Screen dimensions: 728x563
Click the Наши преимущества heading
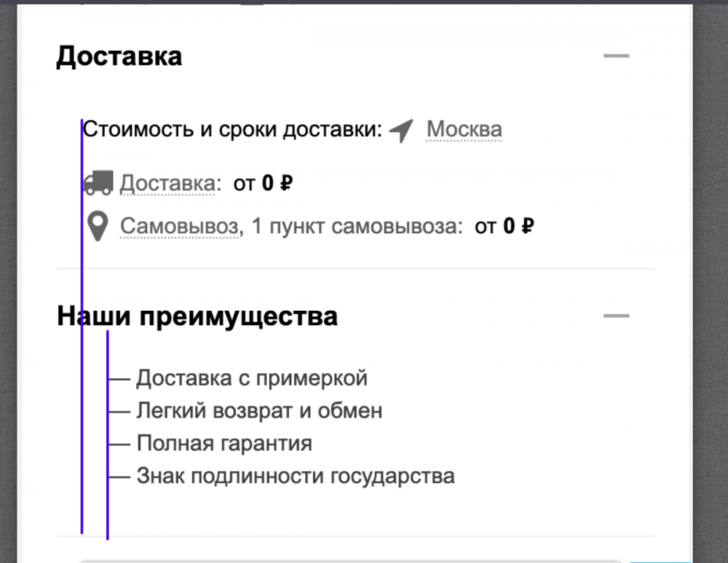[197, 315]
